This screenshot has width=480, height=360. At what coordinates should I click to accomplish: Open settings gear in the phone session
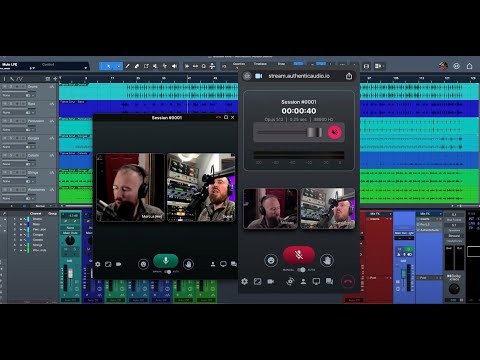244,282
